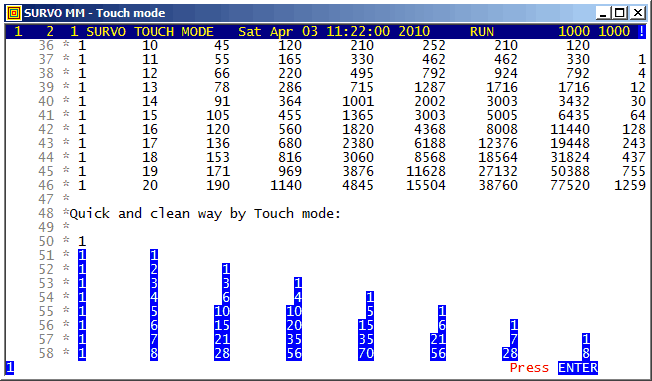Click the value 816 on line 44
This screenshot has height=381, width=652.
(x=290, y=157)
